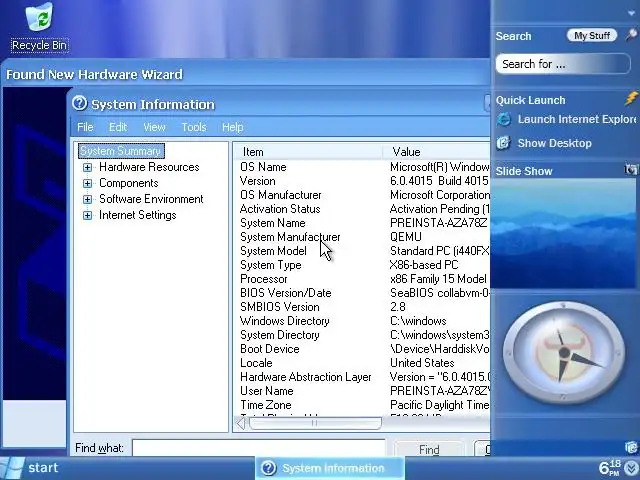Select the System Name row
Image resolution: width=640 pixels, height=480 pixels.
tap(363, 223)
